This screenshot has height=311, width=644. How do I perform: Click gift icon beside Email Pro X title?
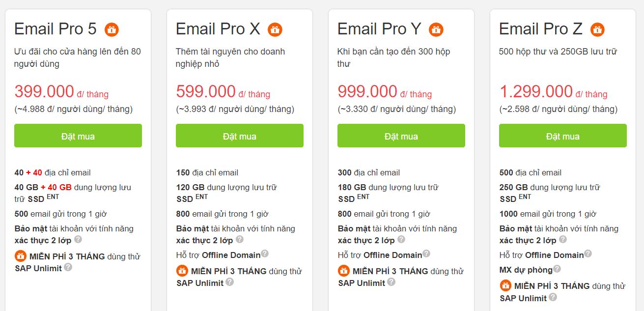click(275, 29)
